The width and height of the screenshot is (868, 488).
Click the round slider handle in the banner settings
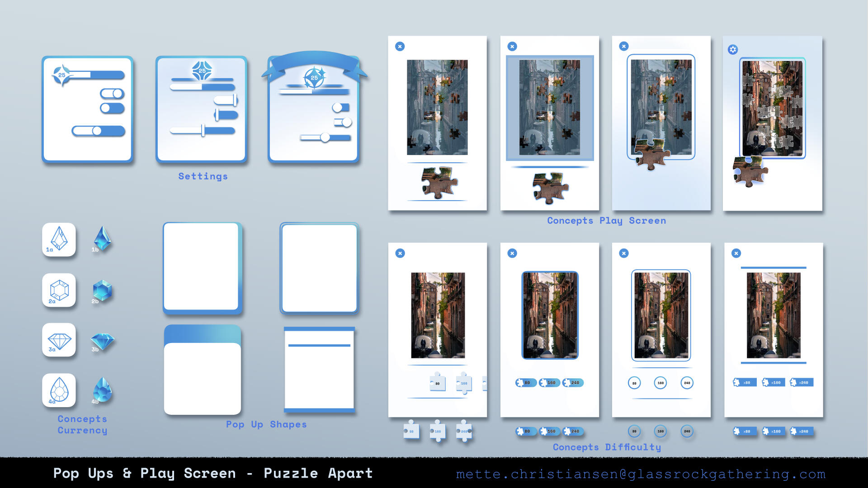point(325,137)
